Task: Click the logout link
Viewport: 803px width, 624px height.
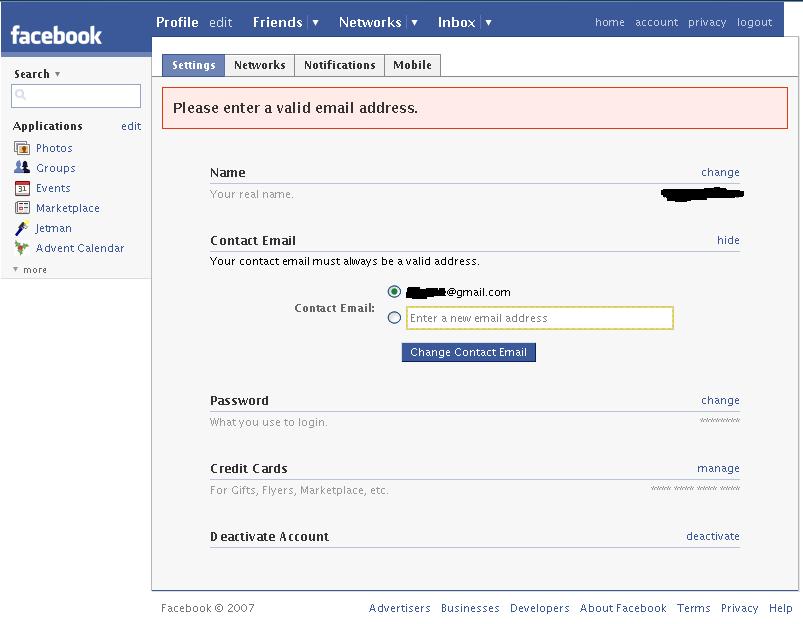Action: 754,22
